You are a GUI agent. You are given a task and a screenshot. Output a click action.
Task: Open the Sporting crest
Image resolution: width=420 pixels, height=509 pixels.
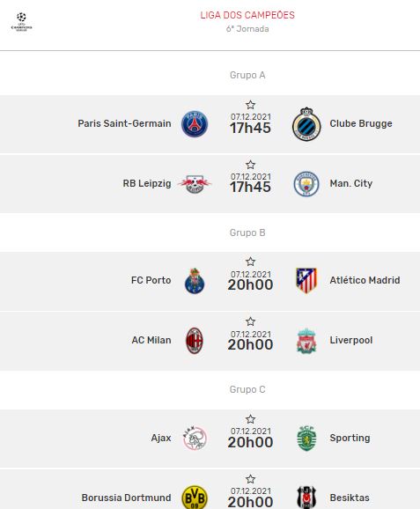306,439
